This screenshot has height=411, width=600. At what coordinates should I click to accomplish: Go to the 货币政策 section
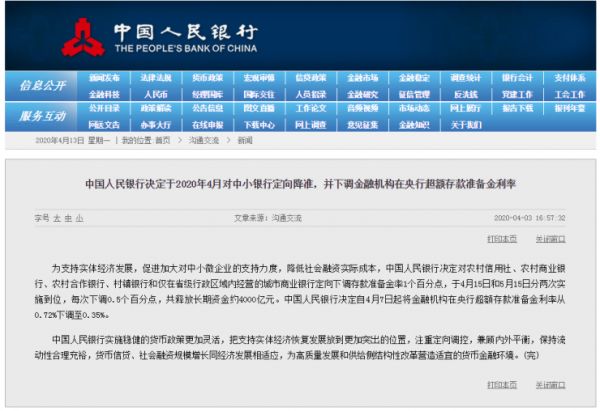tap(207, 78)
